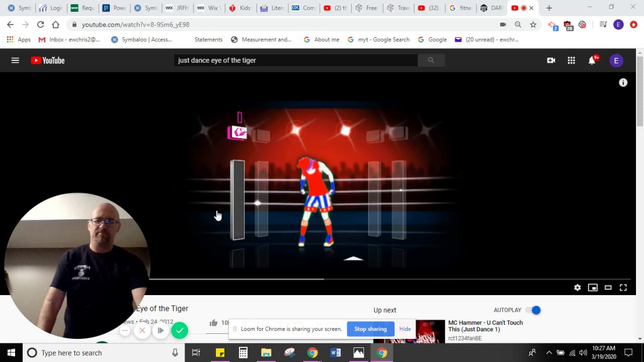The image size is (644, 362).
Task: Open Calculator from the taskbar
Action: 243,353
